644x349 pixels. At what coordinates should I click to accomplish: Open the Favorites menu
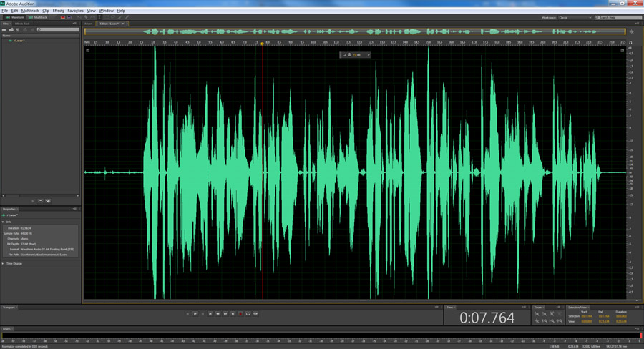click(x=75, y=11)
